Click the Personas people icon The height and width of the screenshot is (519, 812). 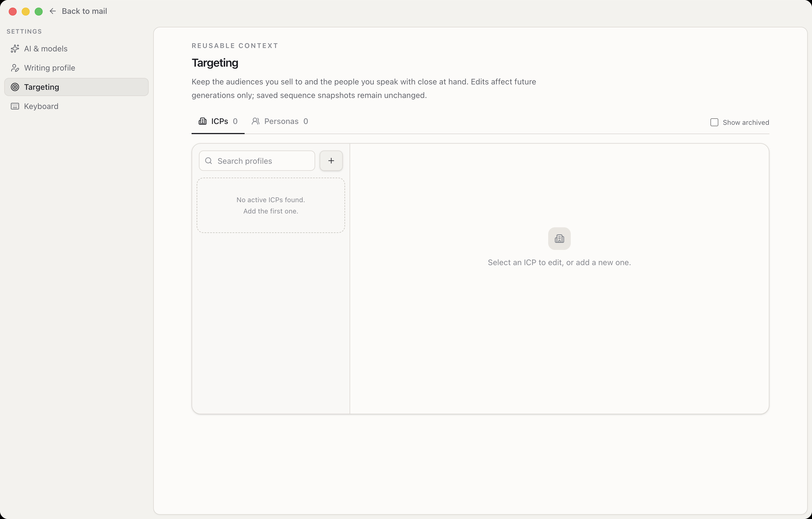(256, 121)
